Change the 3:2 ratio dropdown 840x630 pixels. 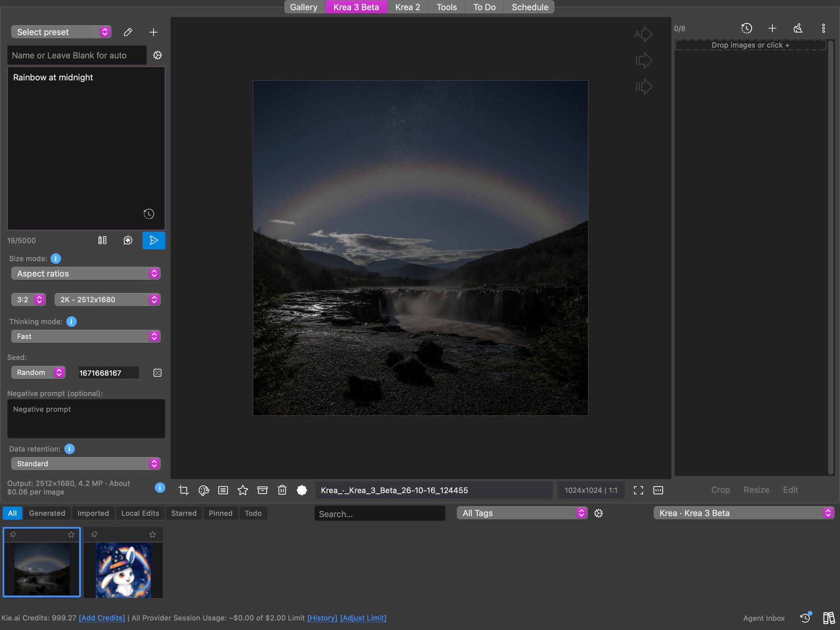pos(28,300)
